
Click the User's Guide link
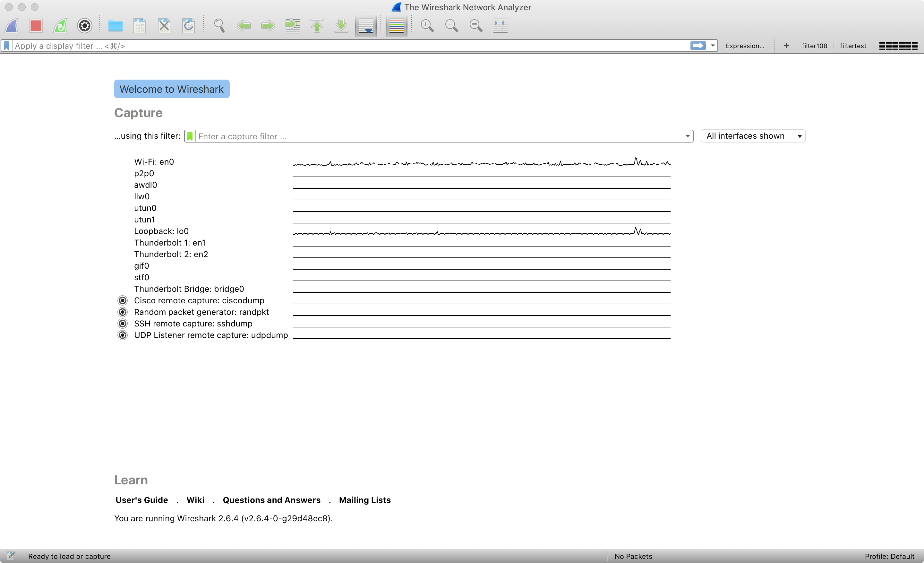pos(142,500)
